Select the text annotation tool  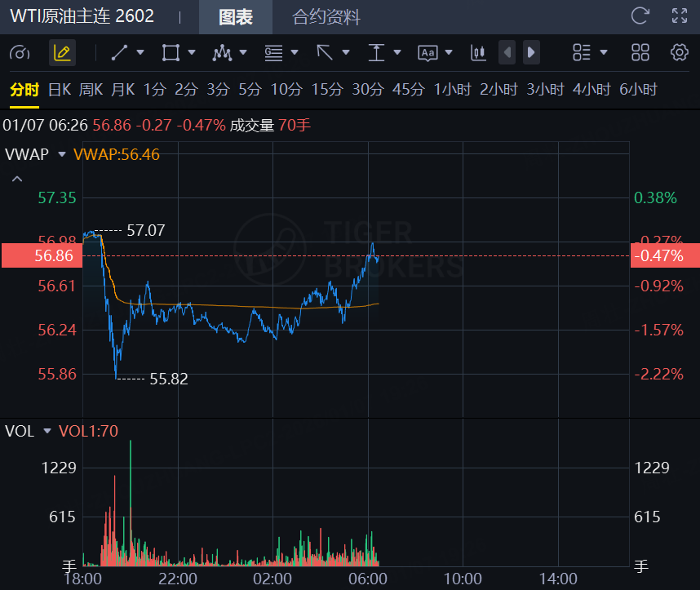428,53
